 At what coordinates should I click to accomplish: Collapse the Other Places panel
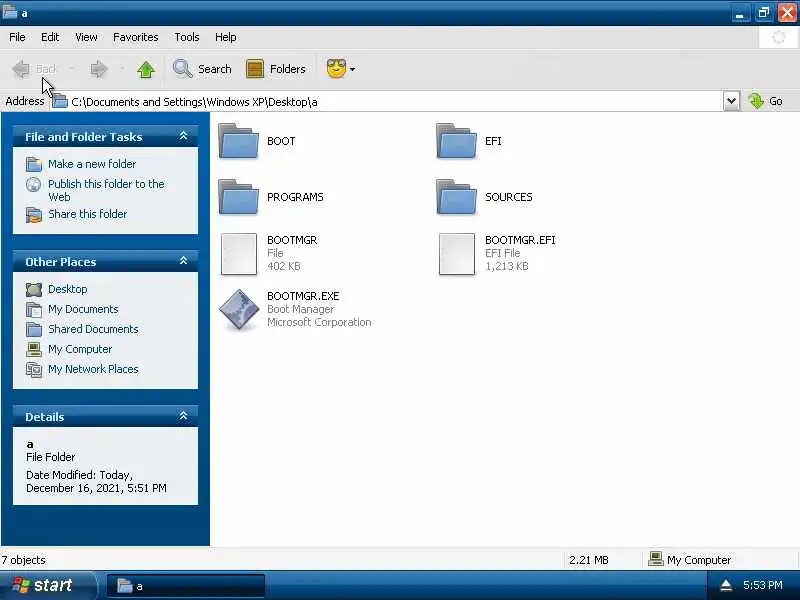pyautogui.click(x=184, y=261)
